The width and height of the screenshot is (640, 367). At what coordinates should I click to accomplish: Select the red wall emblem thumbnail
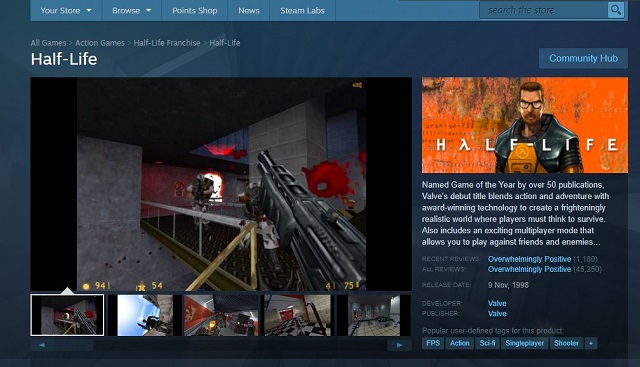[x=221, y=315]
